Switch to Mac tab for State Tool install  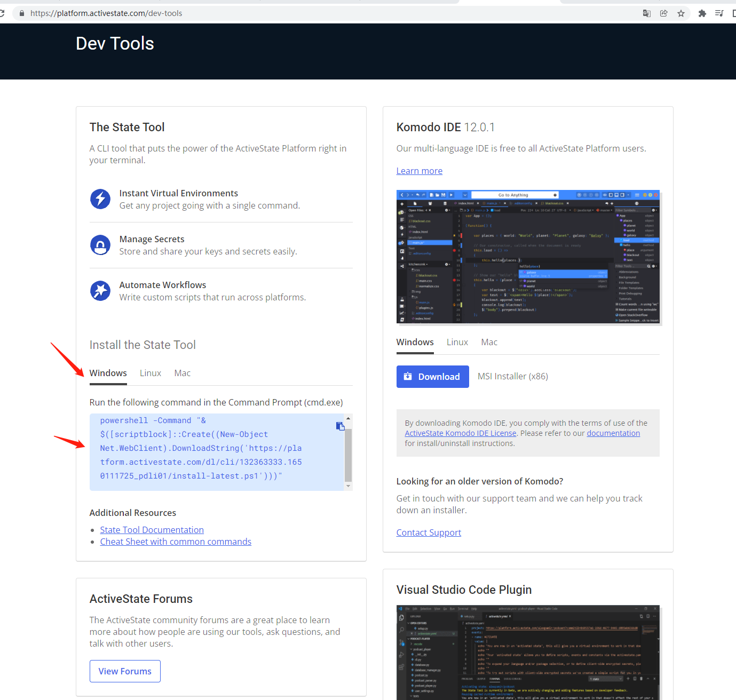[183, 373]
